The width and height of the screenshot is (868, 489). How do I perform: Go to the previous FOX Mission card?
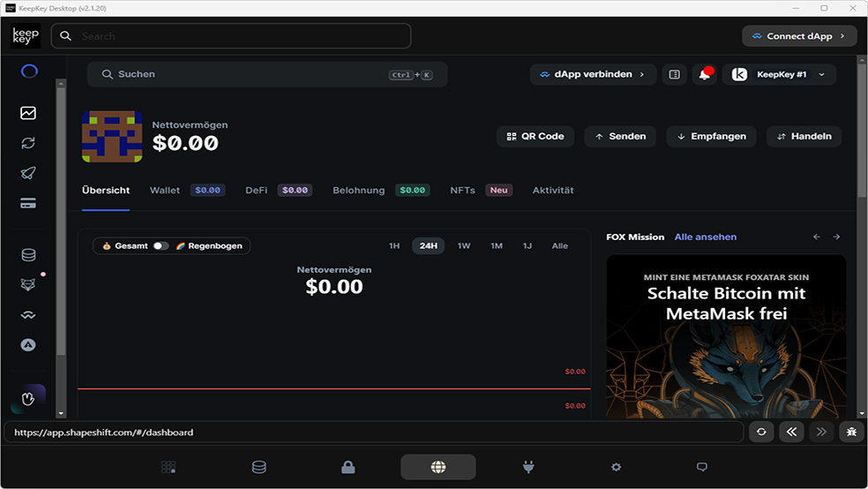point(817,237)
